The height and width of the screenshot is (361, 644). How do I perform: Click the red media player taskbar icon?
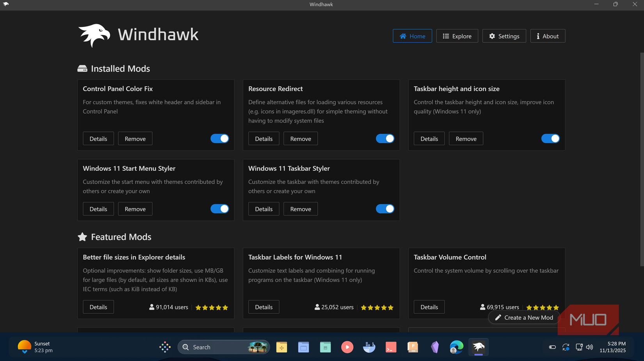[347, 347]
